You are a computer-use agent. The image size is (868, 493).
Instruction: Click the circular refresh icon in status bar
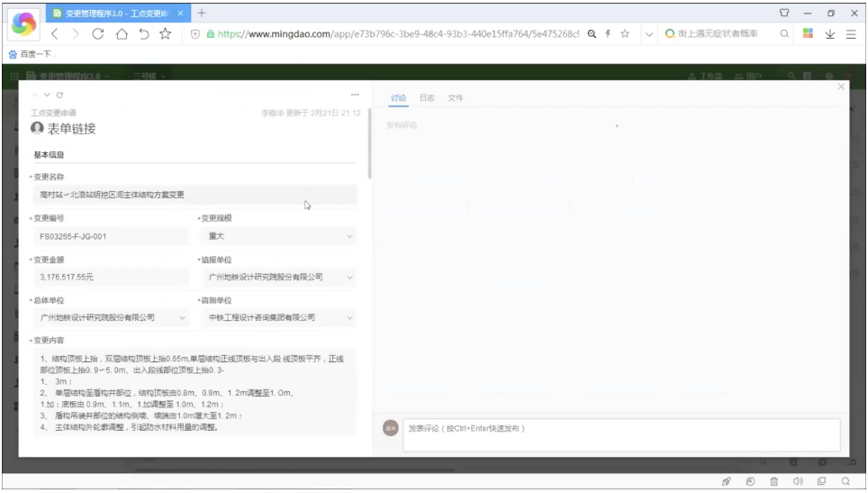pos(750,481)
